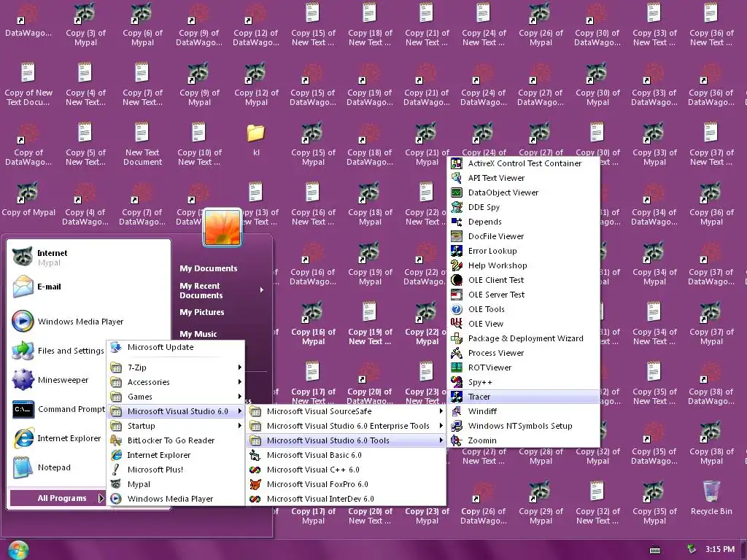Open Help Workshop icon
The height and width of the screenshot is (560, 747).
pyautogui.click(x=457, y=265)
